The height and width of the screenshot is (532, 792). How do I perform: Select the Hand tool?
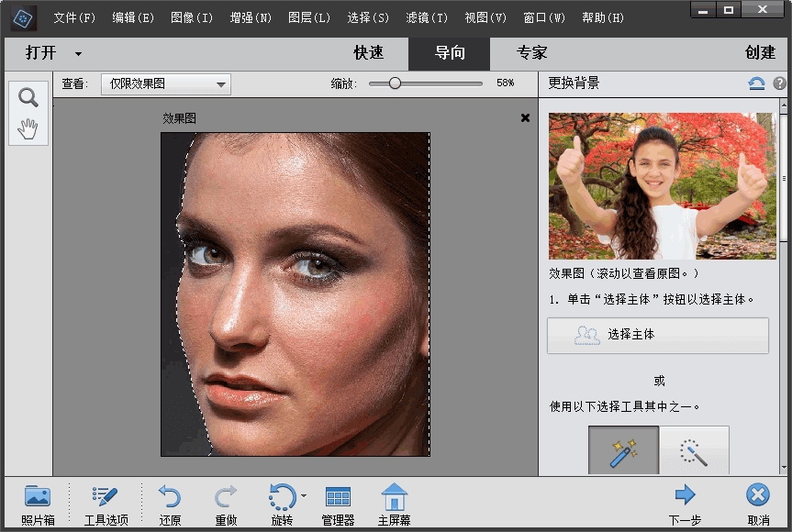[x=28, y=128]
